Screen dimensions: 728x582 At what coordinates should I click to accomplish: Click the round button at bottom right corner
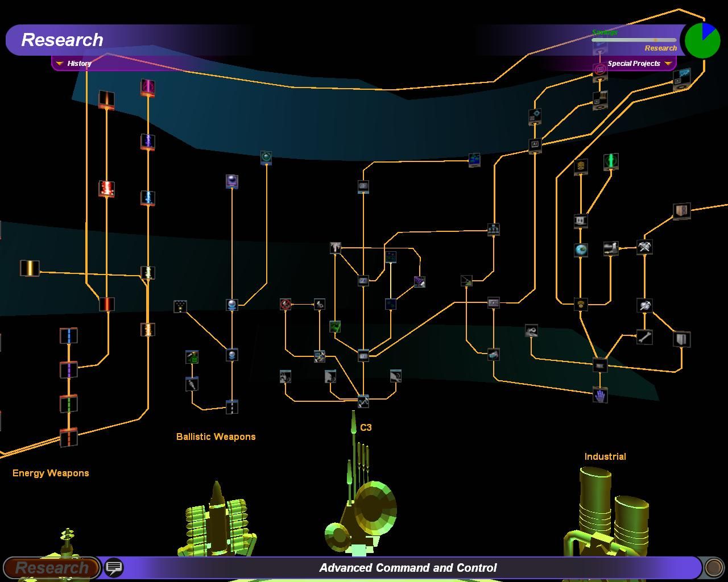713,567
